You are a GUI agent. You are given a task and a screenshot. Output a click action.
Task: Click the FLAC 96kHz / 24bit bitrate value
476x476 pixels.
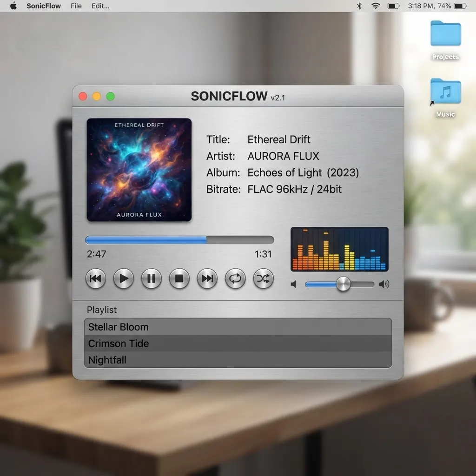tap(294, 189)
